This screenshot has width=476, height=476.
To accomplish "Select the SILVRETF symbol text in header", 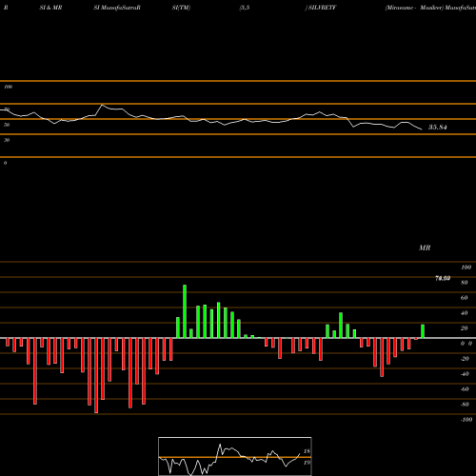I will 322,8.
